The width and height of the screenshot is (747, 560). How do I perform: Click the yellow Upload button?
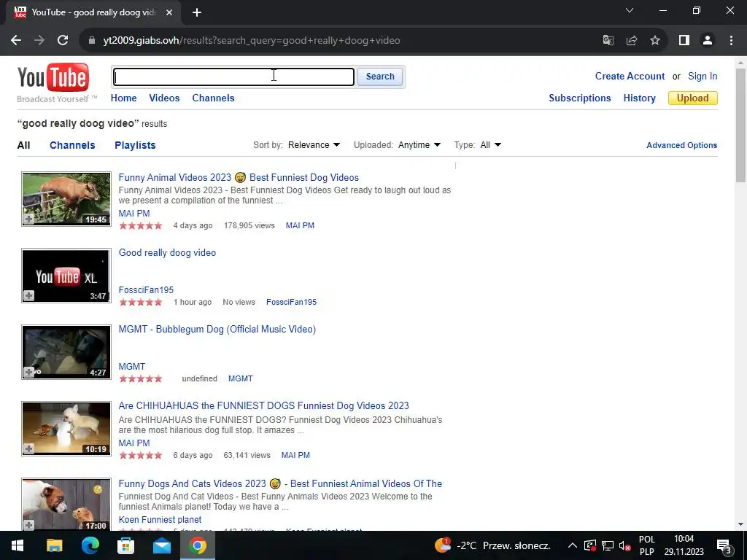pos(693,98)
